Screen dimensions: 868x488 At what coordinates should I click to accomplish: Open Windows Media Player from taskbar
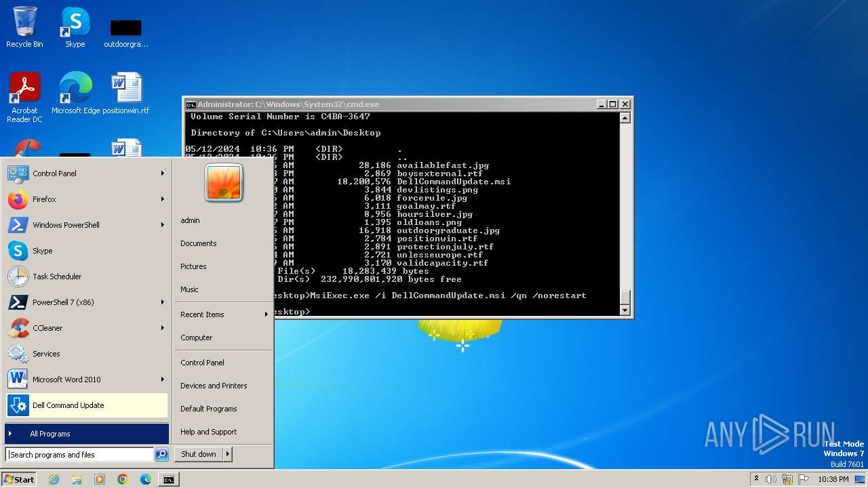[100, 479]
